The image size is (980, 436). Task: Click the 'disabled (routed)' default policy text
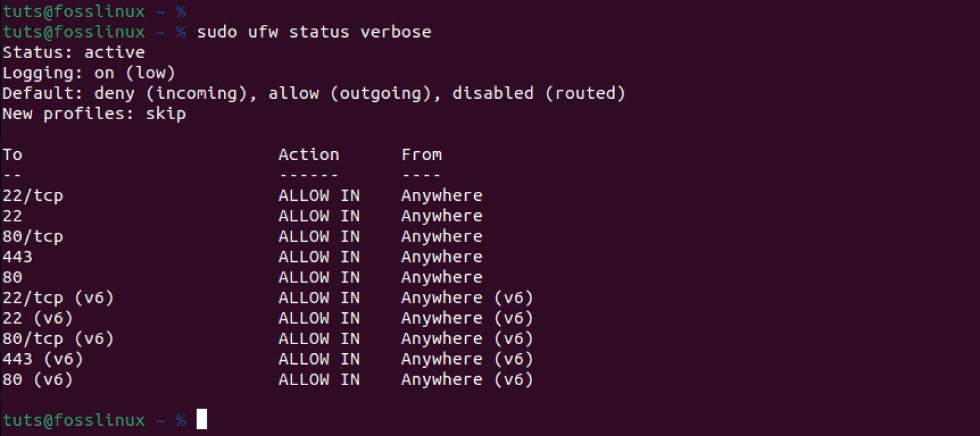click(x=538, y=93)
